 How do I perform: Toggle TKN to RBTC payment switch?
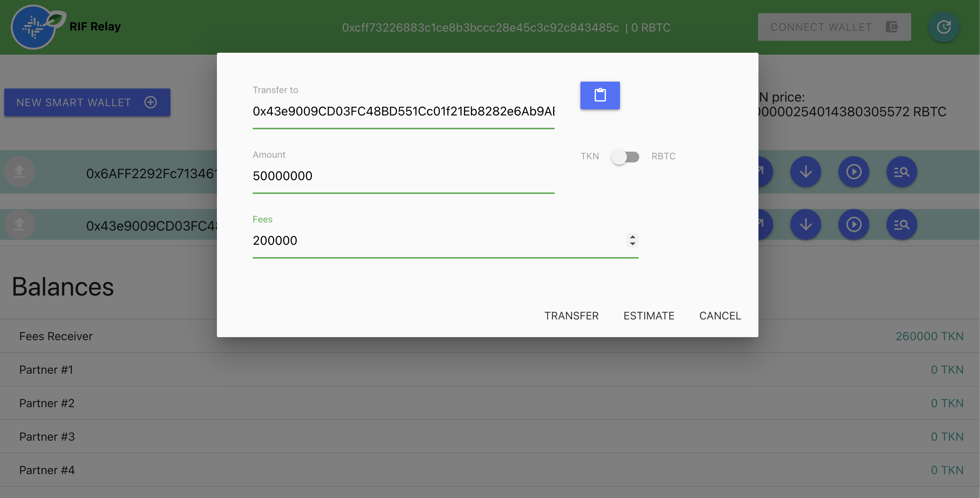pyautogui.click(x=625, y=156)
